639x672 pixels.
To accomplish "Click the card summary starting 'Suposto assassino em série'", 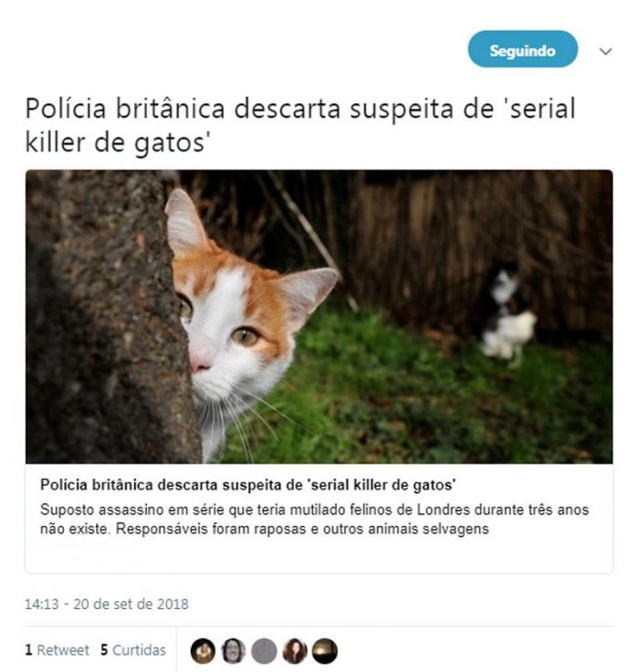I will click(x=315, y=519).
